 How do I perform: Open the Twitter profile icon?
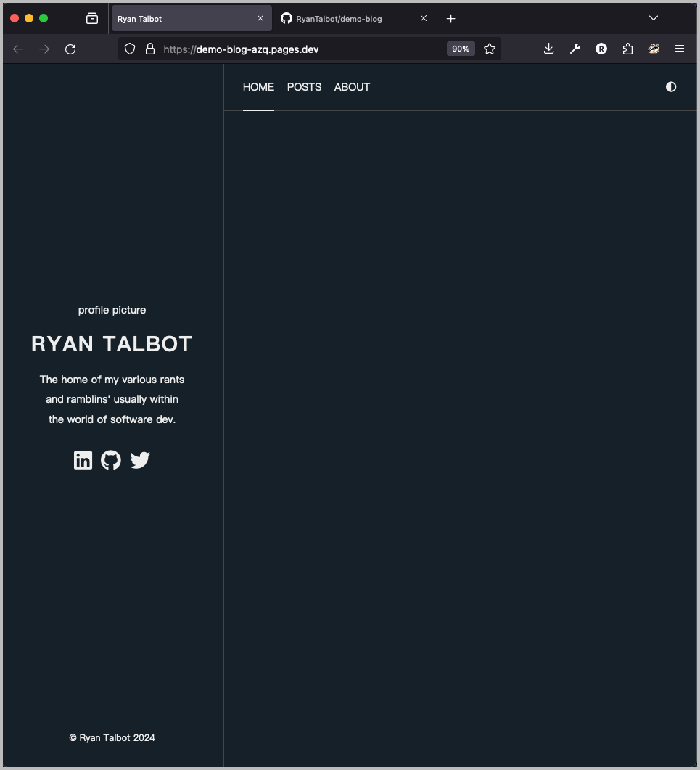coord(139,460)
